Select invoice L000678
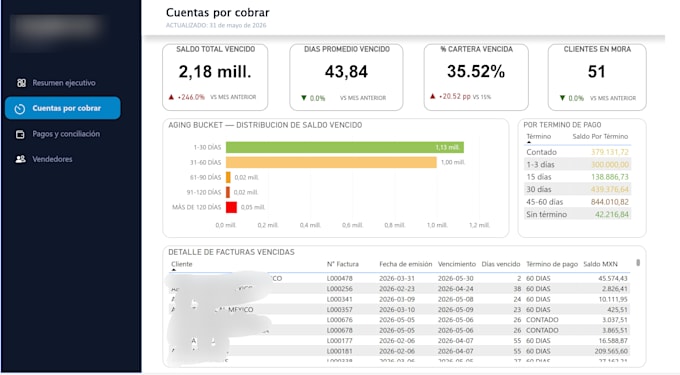The height and width of the screenshot is (375, 680). point(340,330)
